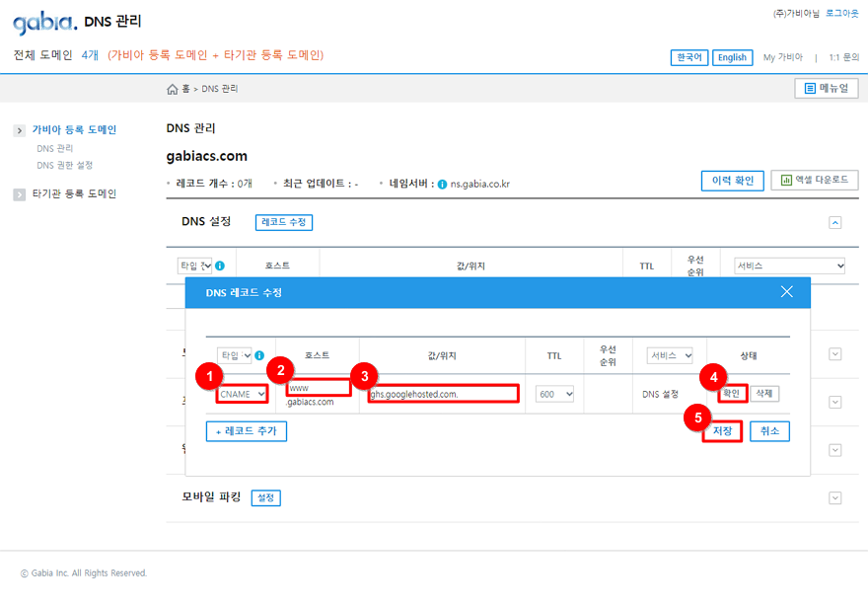Open the CNAME record type dropdown
Image resolution: width=868 pixels, height=606 pixels.
click(242, 394)
